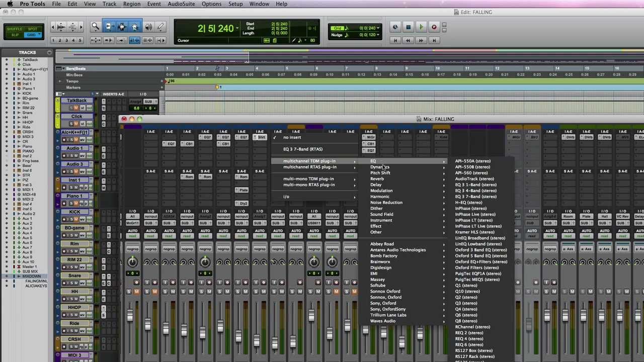Viewport: 644px width, 362px height.
Task: Fast forward the transport
Action: [x=421, y=40]
